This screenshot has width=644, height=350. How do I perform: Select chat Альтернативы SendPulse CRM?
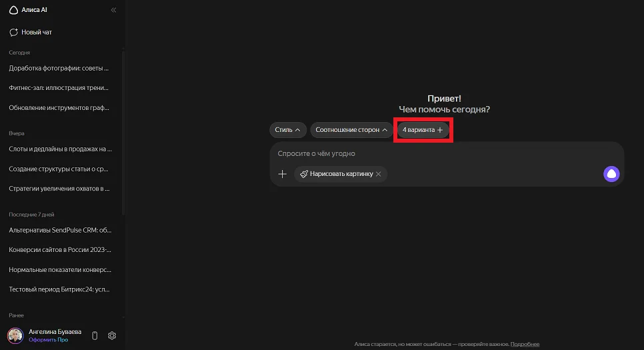pos(59,230)
